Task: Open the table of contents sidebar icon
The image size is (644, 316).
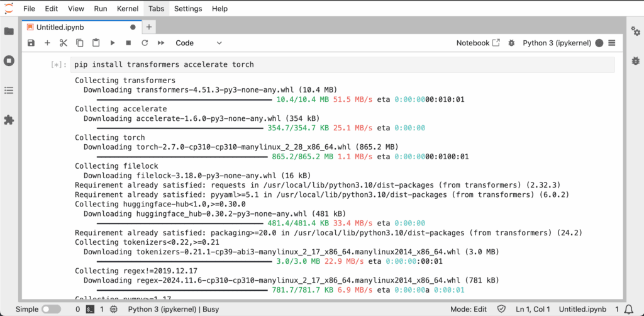Action: 9,91
